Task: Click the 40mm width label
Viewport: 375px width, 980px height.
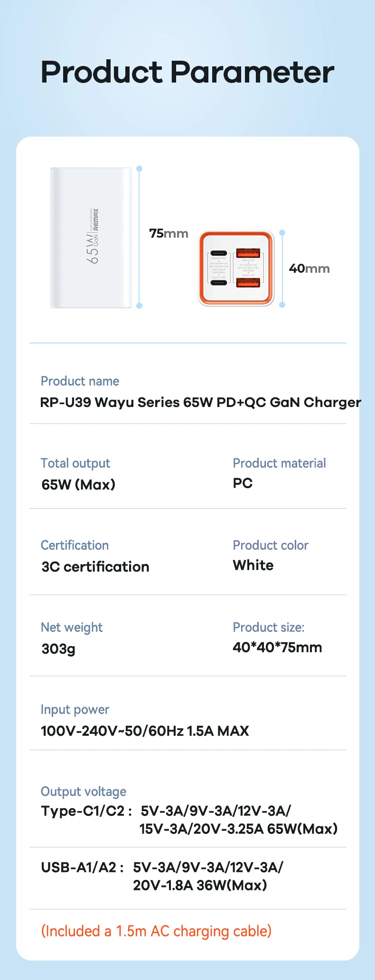Action: click(x=309, y=268)
